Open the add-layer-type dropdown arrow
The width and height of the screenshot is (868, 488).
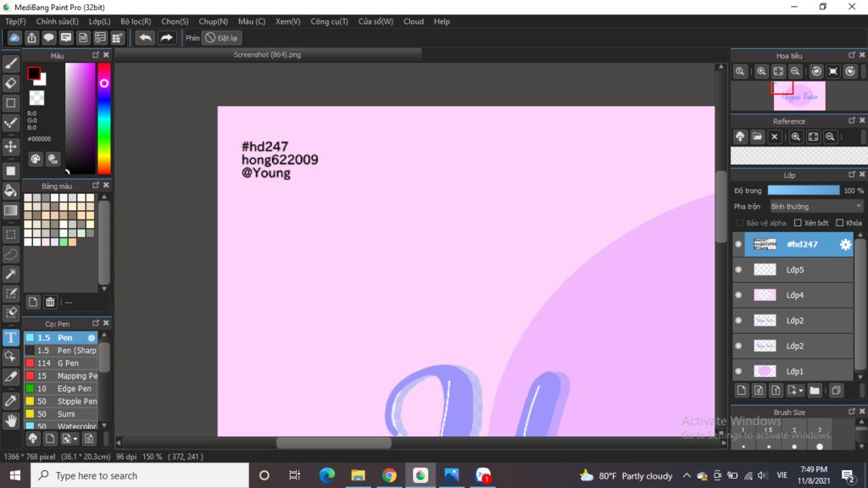800,391
